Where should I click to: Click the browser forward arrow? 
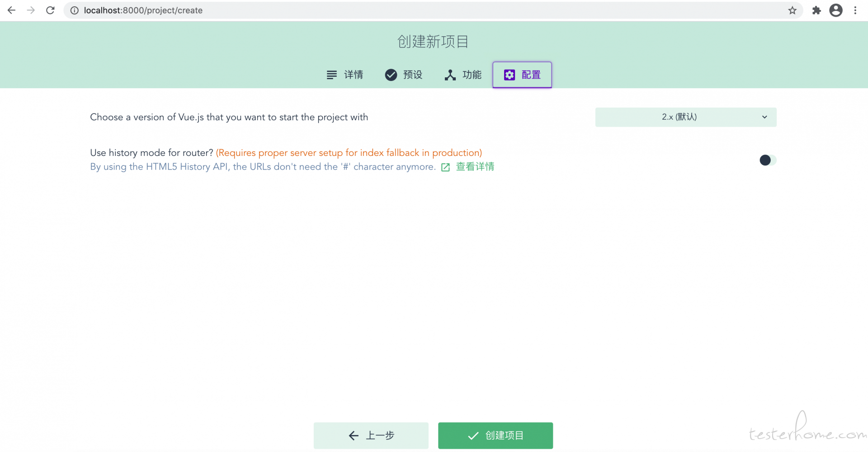tap(31, 10)
